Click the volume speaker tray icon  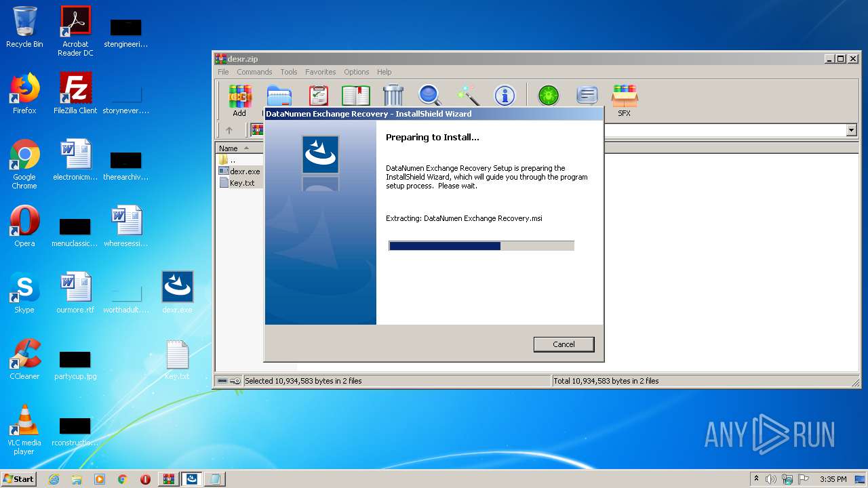click(x=771, y=479)
